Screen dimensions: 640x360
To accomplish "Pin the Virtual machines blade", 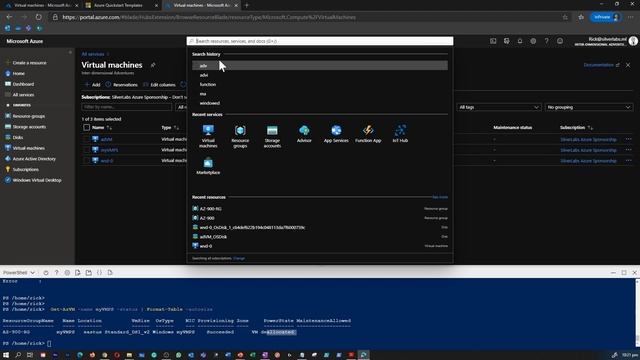I will pos(153,65).
